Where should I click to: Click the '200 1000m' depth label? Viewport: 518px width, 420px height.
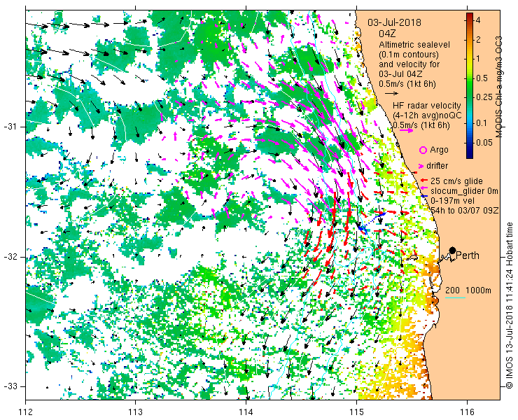pyautogui.click(x=468, y=290)
